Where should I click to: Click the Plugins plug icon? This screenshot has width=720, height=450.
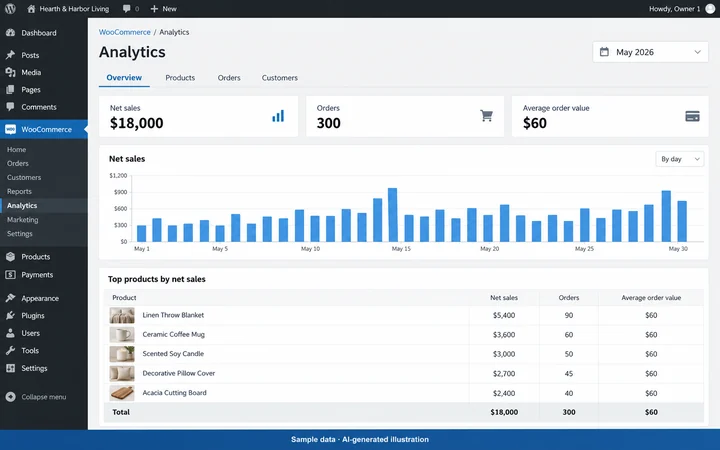click(x=10, y=315)
